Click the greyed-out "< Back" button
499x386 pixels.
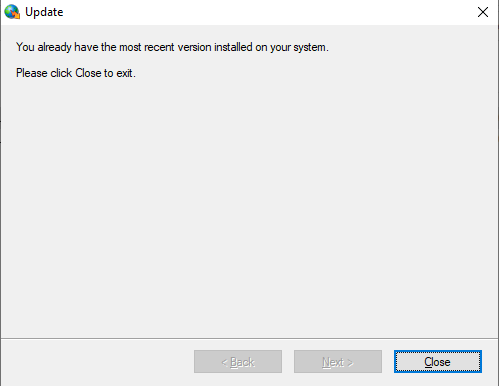(238, 362)
